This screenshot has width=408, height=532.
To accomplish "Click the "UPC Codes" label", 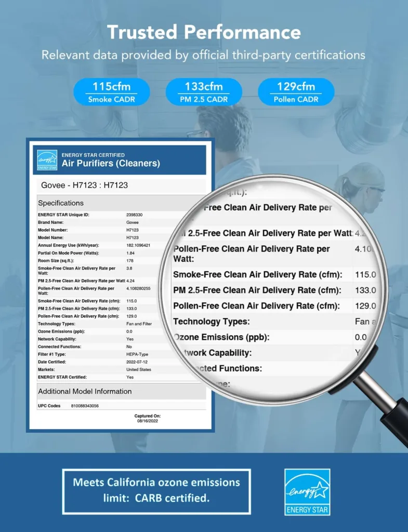I will (x=49, y=406).
